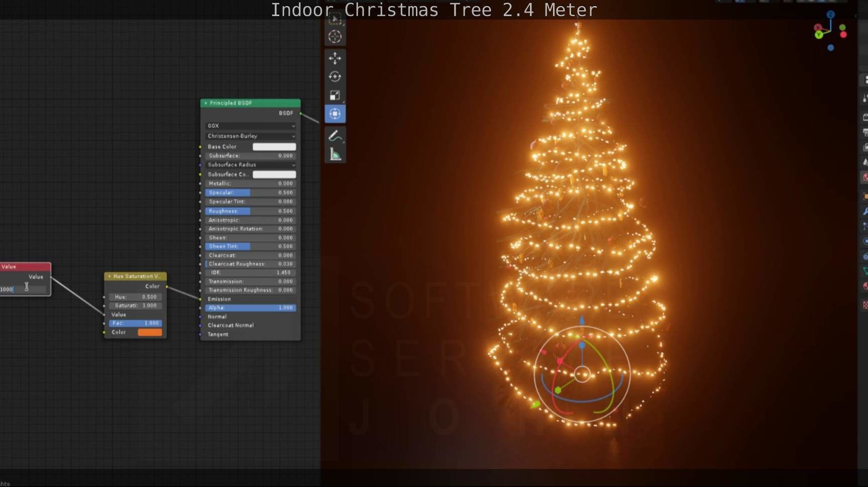
Task: Open the GGX distribution dropdown
Action: (251, 126)
